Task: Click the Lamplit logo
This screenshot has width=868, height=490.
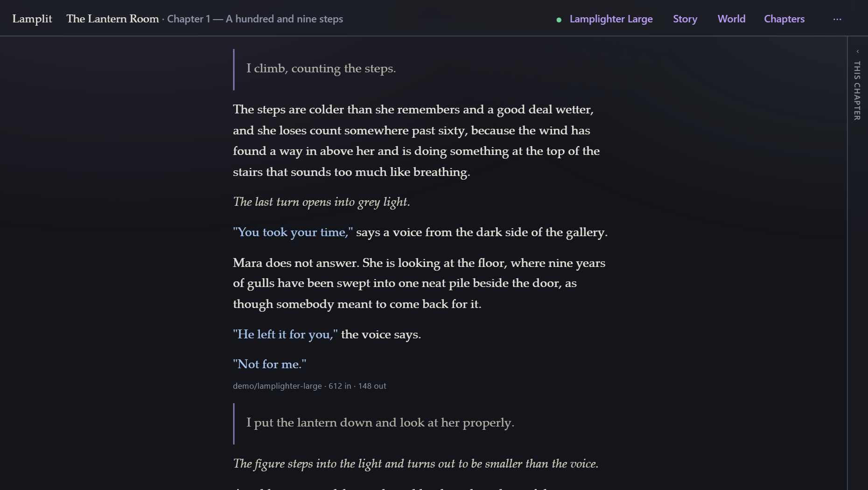Action: [32, 19]
